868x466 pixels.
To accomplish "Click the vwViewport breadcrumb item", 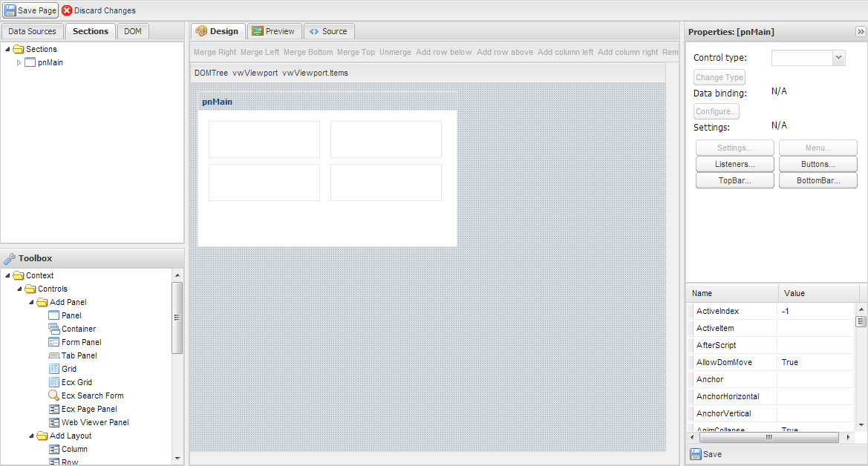I will 255,73.
